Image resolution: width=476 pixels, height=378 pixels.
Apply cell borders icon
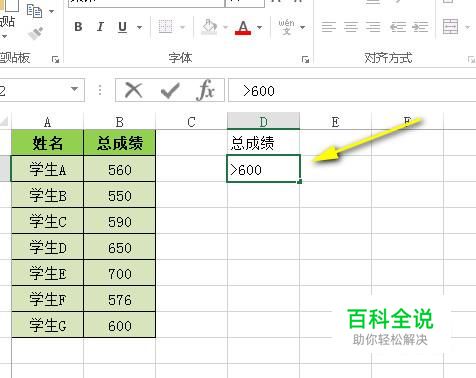tap(165, 27)
